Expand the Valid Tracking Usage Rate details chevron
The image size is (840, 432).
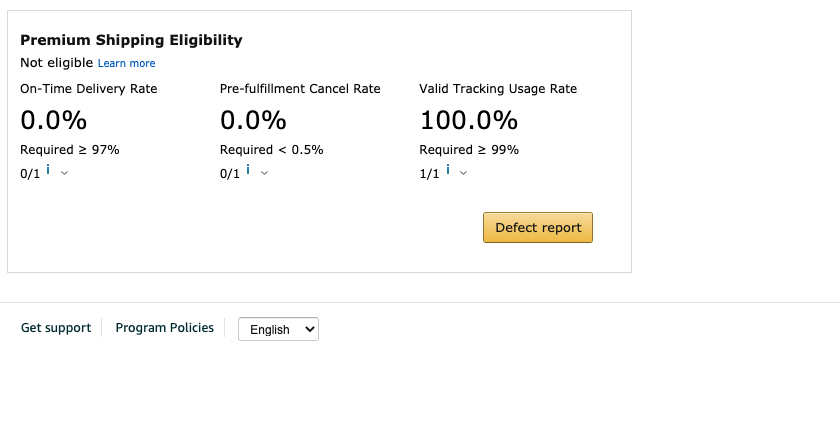tap(464, 173)
